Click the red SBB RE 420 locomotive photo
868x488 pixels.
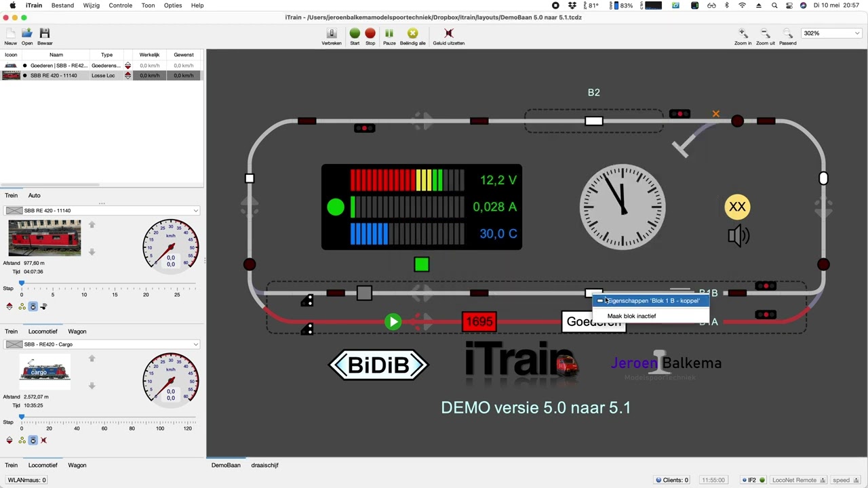(x=45, y=238)
